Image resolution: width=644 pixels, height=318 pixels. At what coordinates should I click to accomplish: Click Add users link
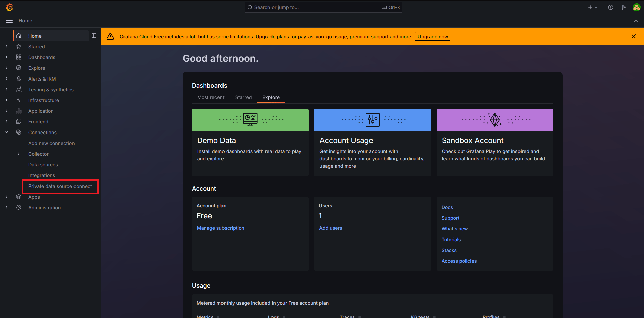[331, 228]
